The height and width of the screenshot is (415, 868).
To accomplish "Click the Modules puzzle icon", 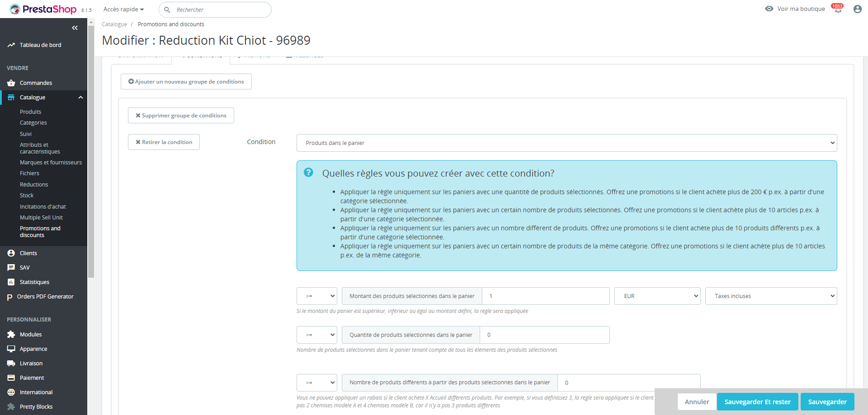I will 11,335.
